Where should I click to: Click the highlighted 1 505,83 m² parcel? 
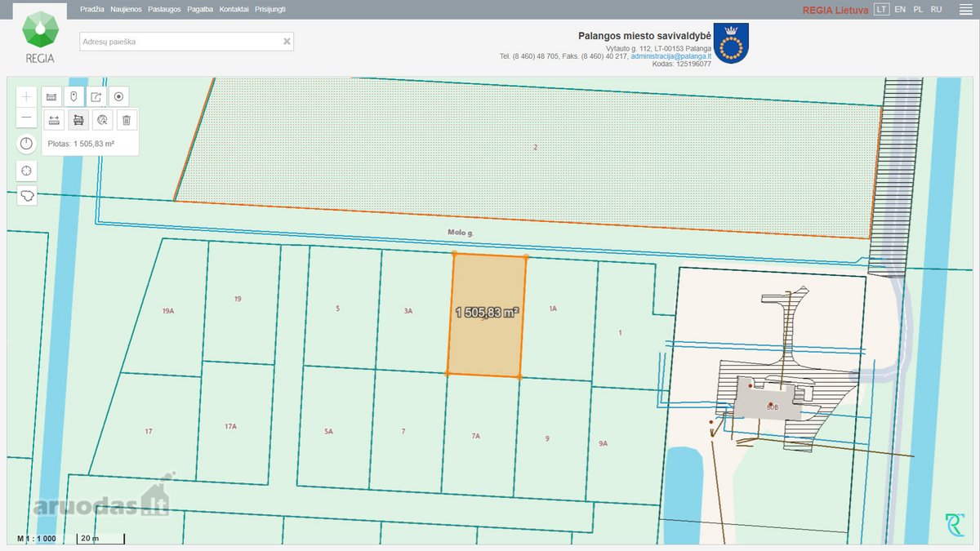(488, 316)
